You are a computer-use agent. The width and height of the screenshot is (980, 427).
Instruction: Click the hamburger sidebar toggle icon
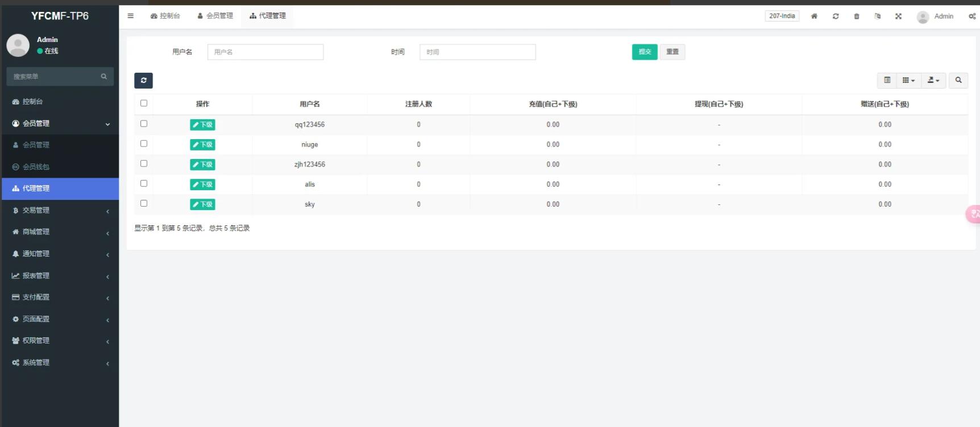(x=131, y=16)
